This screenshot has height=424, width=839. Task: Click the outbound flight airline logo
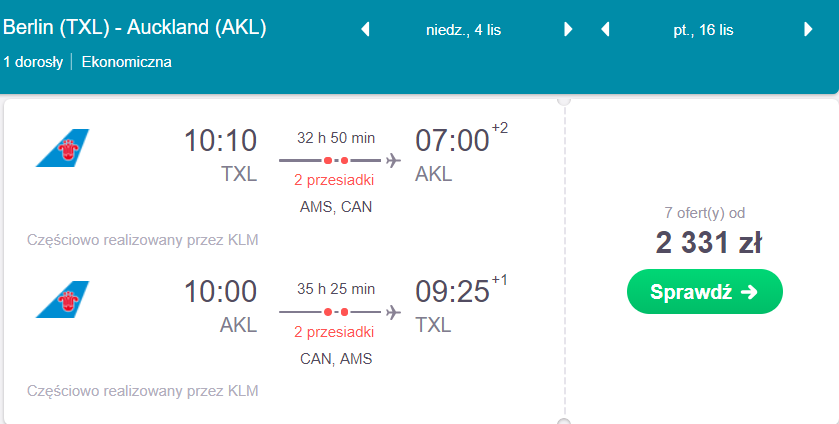coord(63,148)
